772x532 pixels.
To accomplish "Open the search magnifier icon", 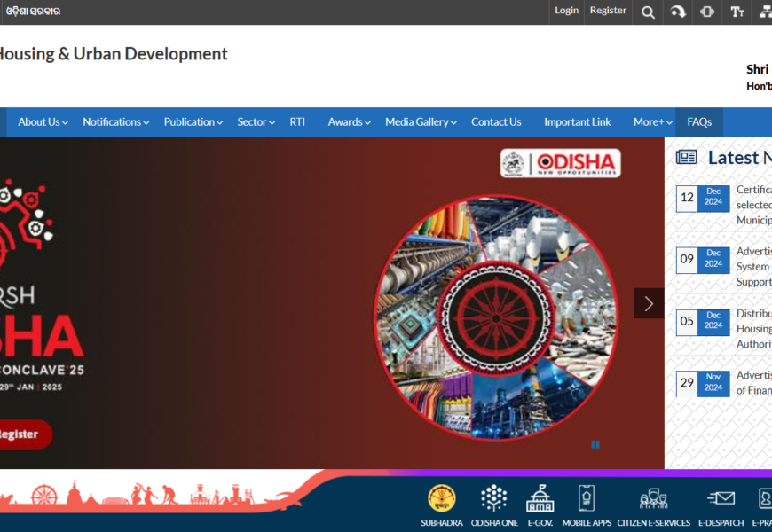I will point(649,12).
